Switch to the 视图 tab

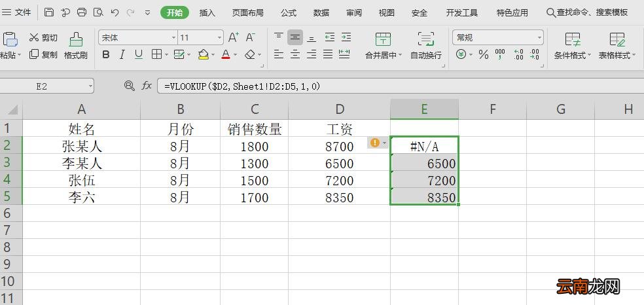[x=387, y=12]
